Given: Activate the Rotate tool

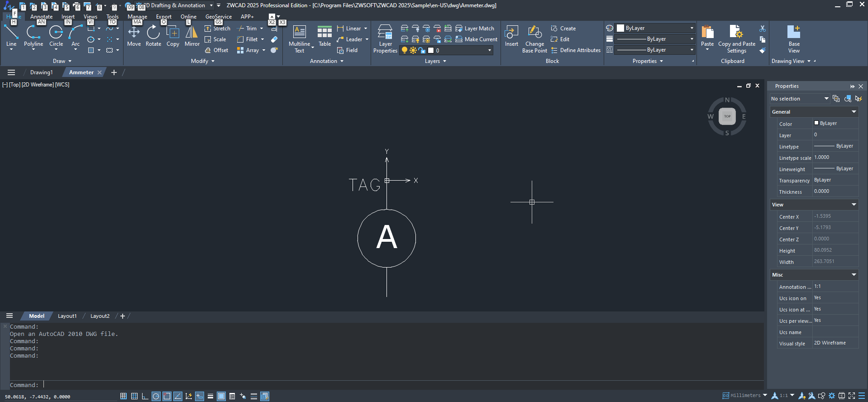Looking at the screenshot, I should click(153, 36).
